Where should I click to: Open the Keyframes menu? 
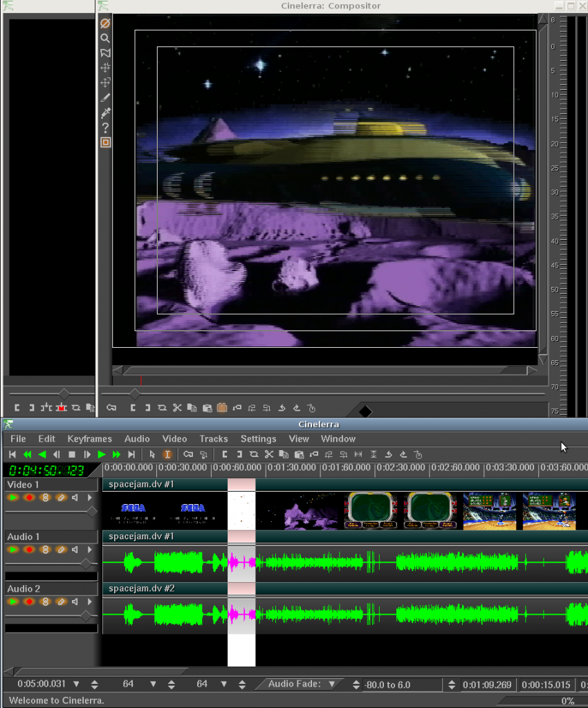(89, 438)
